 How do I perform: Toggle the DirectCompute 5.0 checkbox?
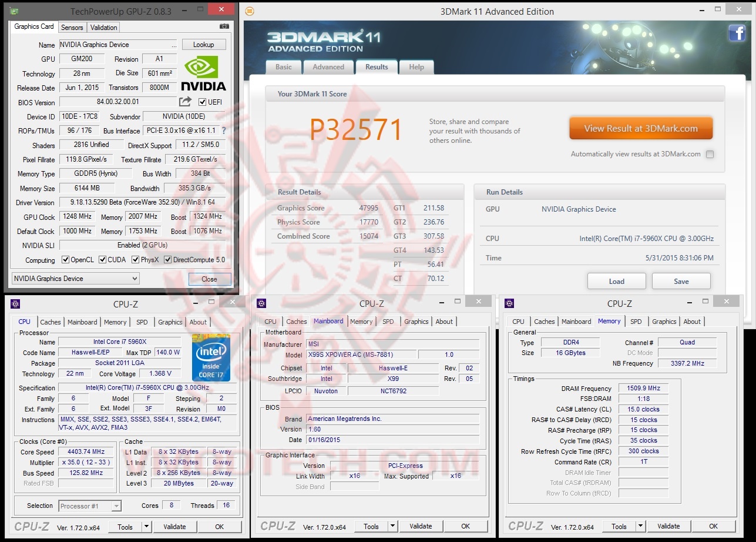pos(167,260)
